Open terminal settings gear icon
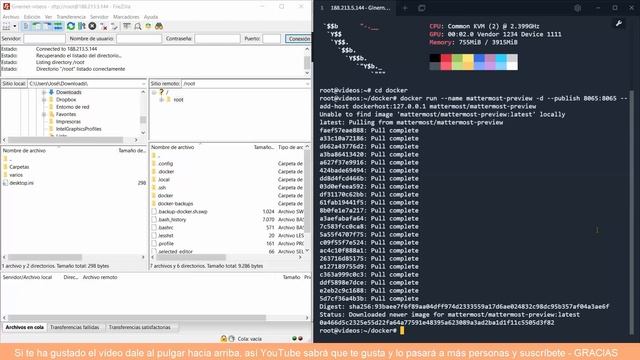The height and width of the screenshot is (360, 640). [x=577, y=8]
